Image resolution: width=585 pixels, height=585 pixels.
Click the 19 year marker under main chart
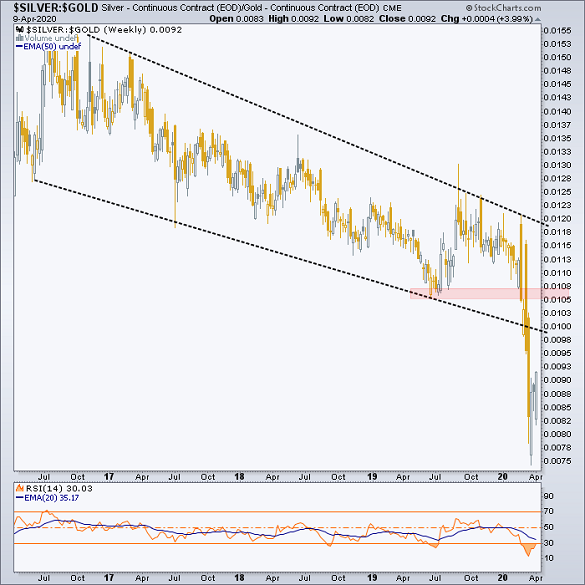coord(372,476)
